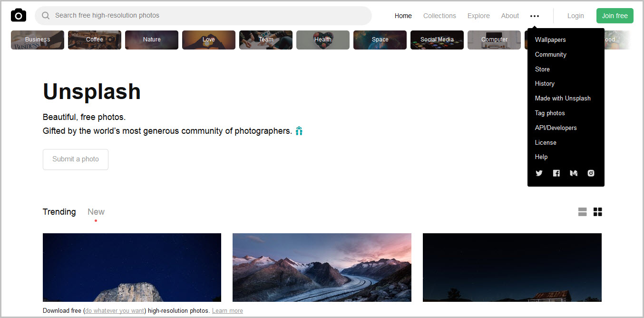Viewport: 644px width, 318px height.
Task: Choose Help from the dropdown menu
Action: 541,157
